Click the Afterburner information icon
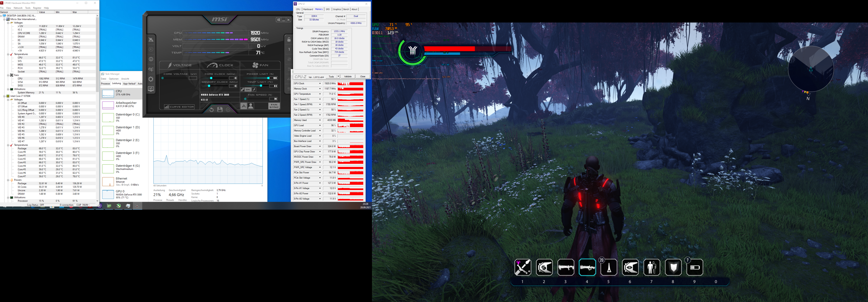 click(151, 59)
